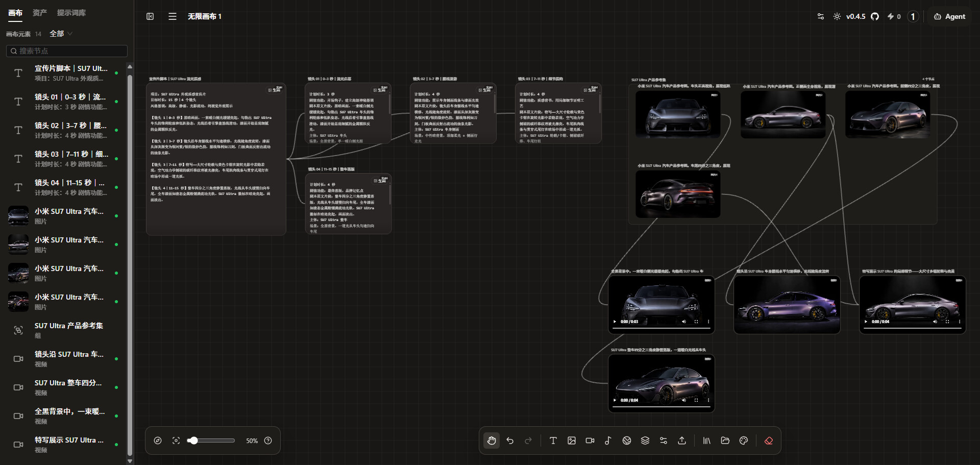Image resolution: width=980 pixels, height=465 pixels.
Task: Select the 镜头 02 | 3–7 秒 list item
Action: tap(63, 130)
